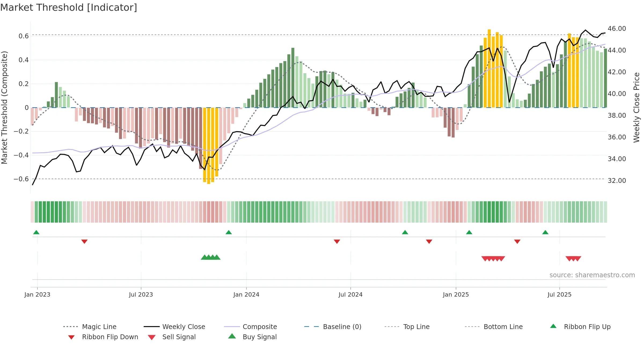The image size is (644, 362).
Task: Click the Weekly Close Price axis title
Action: pos(636,107)
